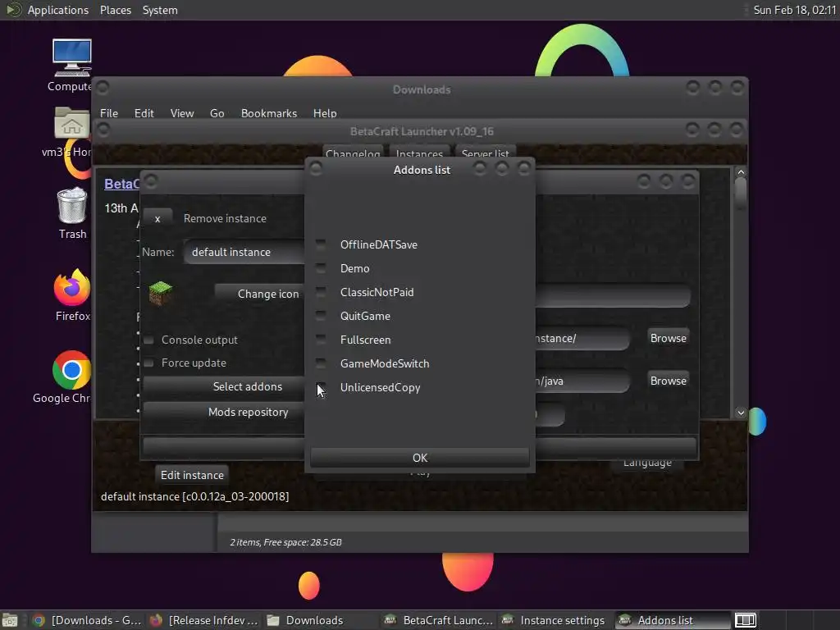This screenshot has height=630, width=840.
Task: Click the BetaCraft changelog heading link
Action: [x=121, y=185]
